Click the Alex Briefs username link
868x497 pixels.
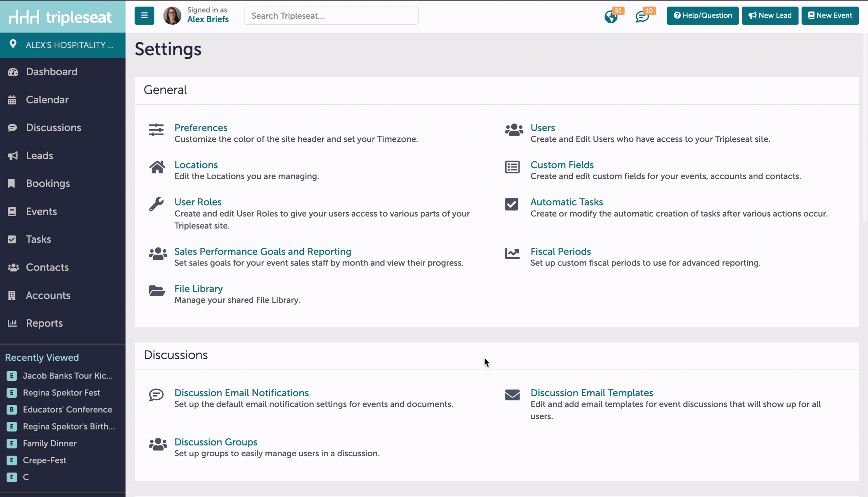tap(208, 19)
